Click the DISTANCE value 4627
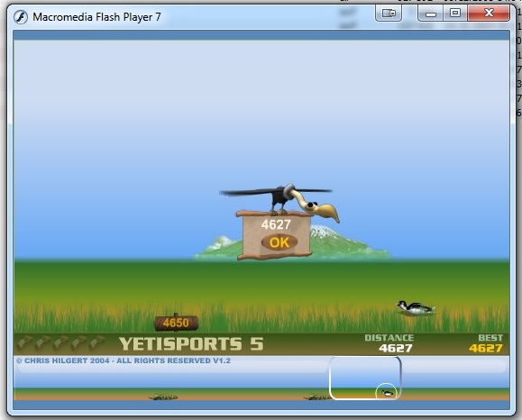Screen dimensions: 522x420 tap(396, 348)
